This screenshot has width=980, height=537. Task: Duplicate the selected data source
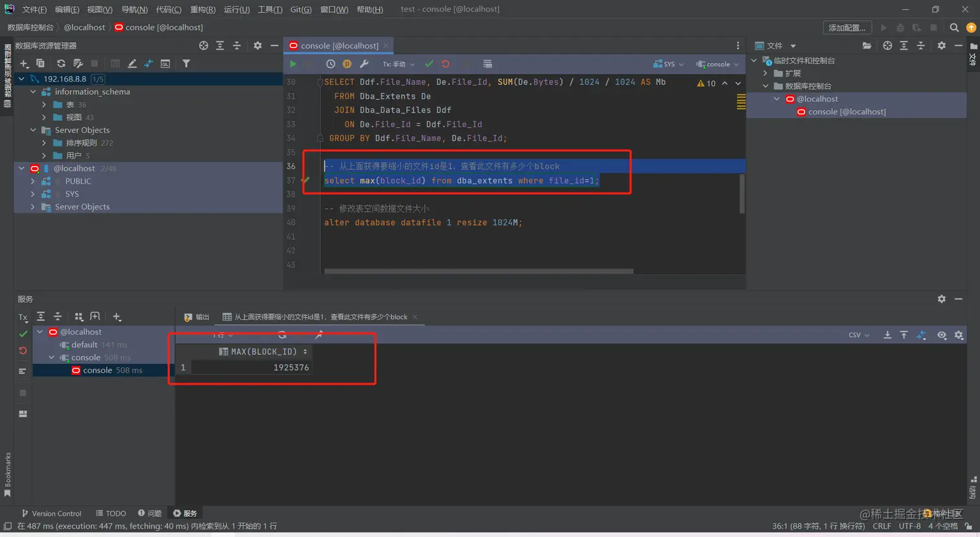(40, 64)
